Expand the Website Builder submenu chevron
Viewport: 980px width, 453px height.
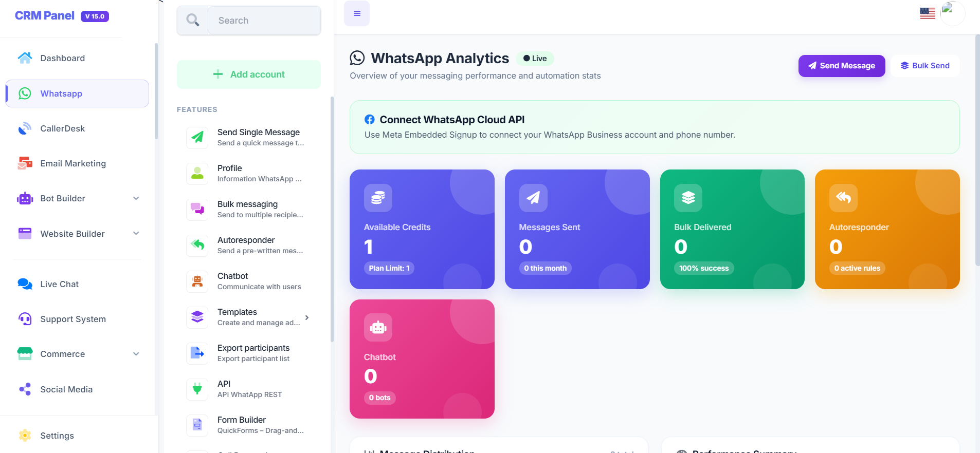point(136,233)
